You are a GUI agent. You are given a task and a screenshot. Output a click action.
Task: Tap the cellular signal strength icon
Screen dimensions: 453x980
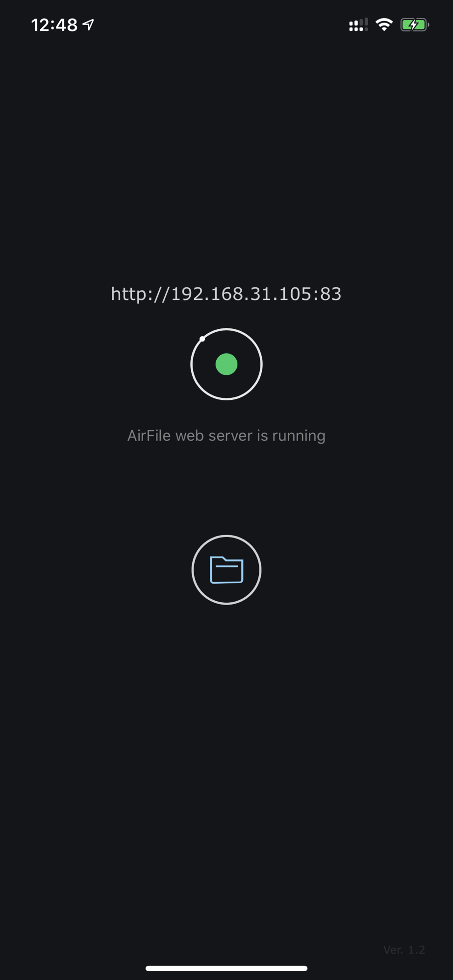click(358, 24)
